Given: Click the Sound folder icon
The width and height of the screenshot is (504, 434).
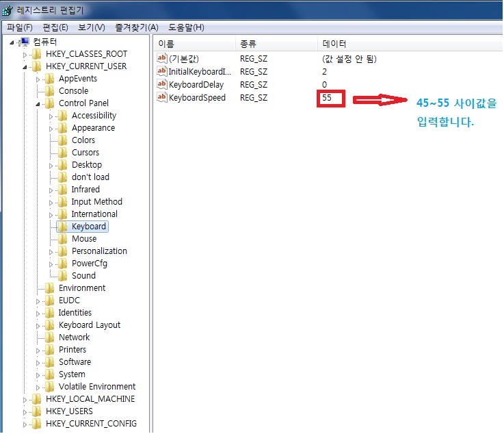Looking at the screenshot, I should [62, 276].
